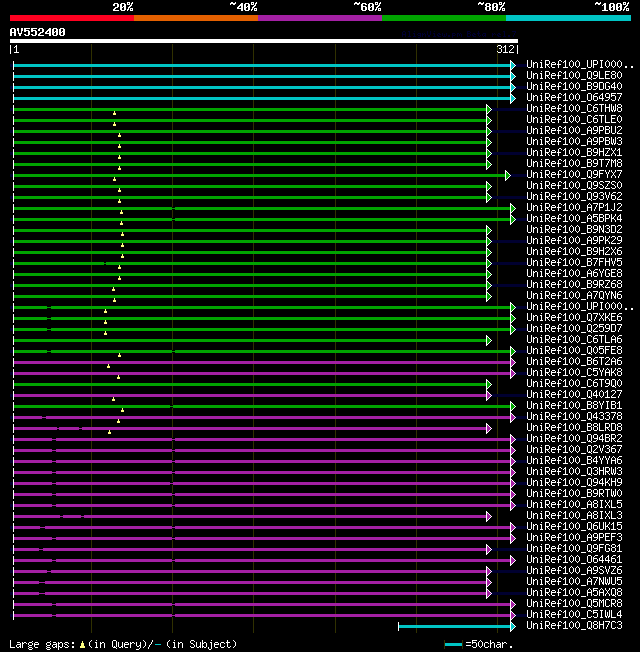Click the yellow gap marker below the Q05FE8 bar
640x652 pixels.
tap(119, 355)
